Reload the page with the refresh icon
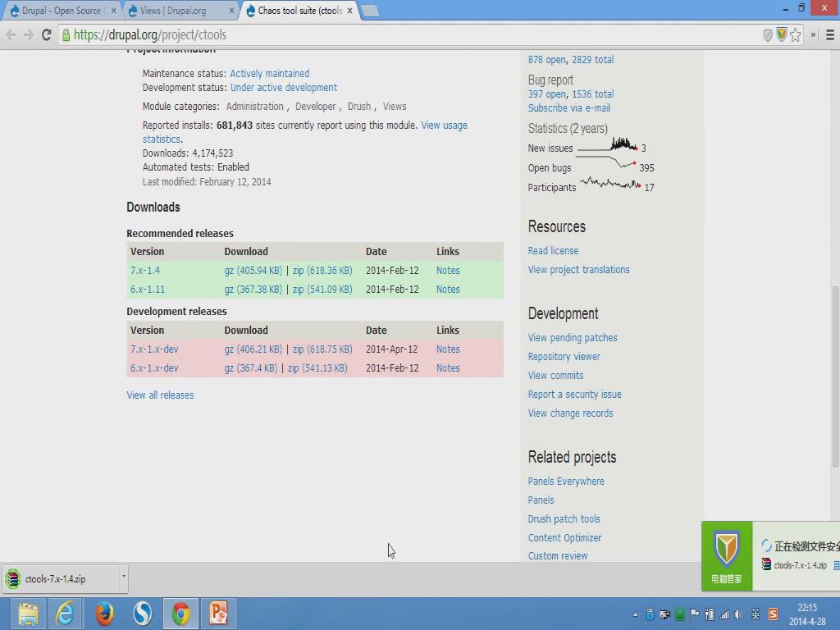 (x=47, y=34)
